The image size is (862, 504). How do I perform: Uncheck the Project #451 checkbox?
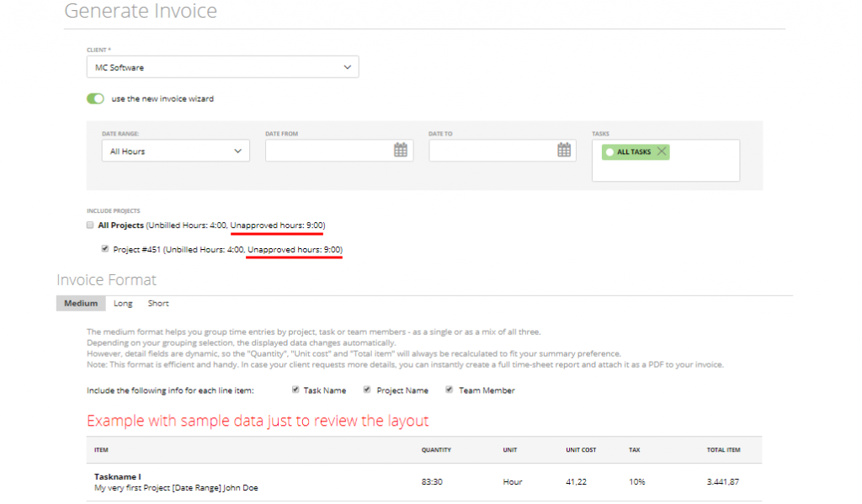(105, 249)
